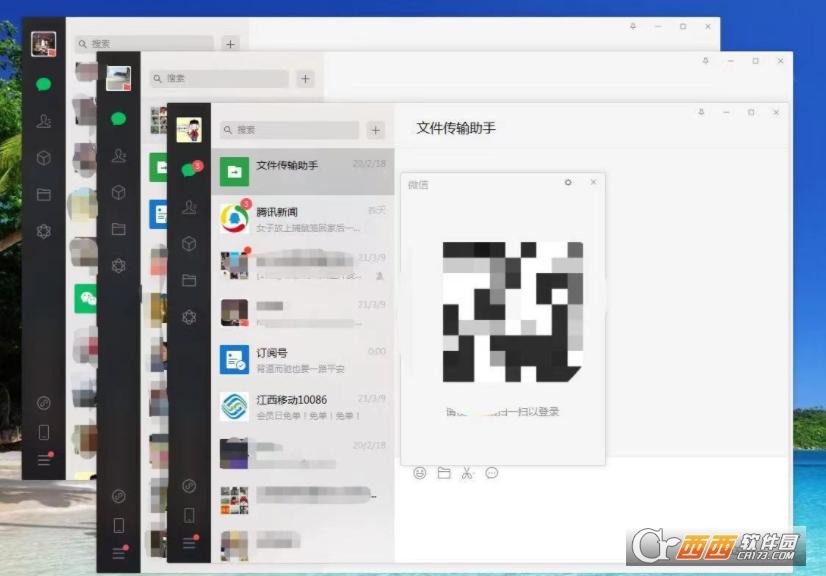
Task: Open the Files folder icon in front window sidebar
Action: pos(189,280)
